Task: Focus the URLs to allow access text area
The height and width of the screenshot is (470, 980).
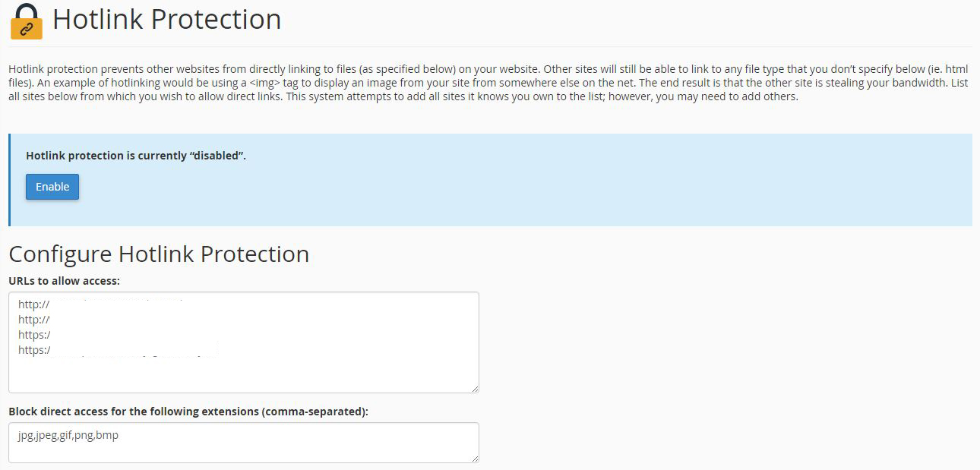Action: coord(244,342)
